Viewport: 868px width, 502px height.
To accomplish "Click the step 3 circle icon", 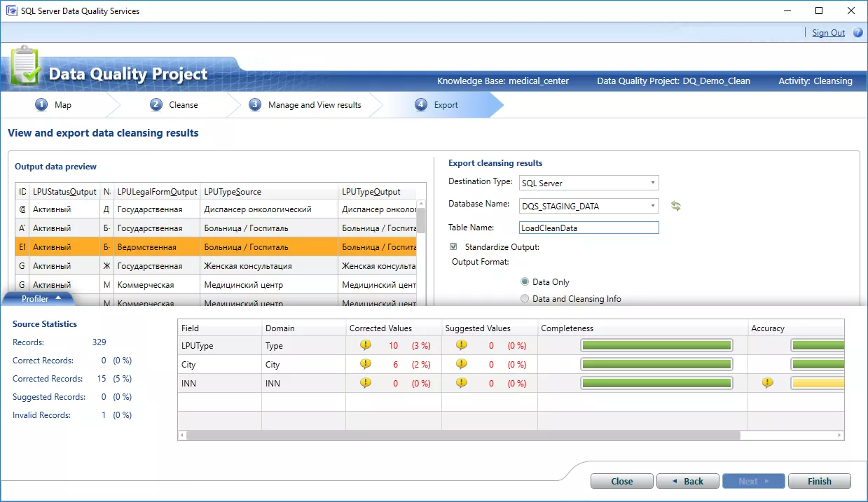I will pos(255,105).
